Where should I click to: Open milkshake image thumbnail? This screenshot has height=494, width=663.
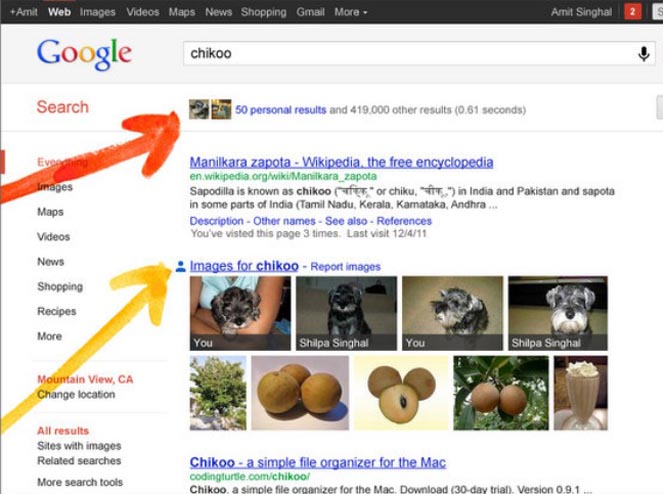click(581, 393)
